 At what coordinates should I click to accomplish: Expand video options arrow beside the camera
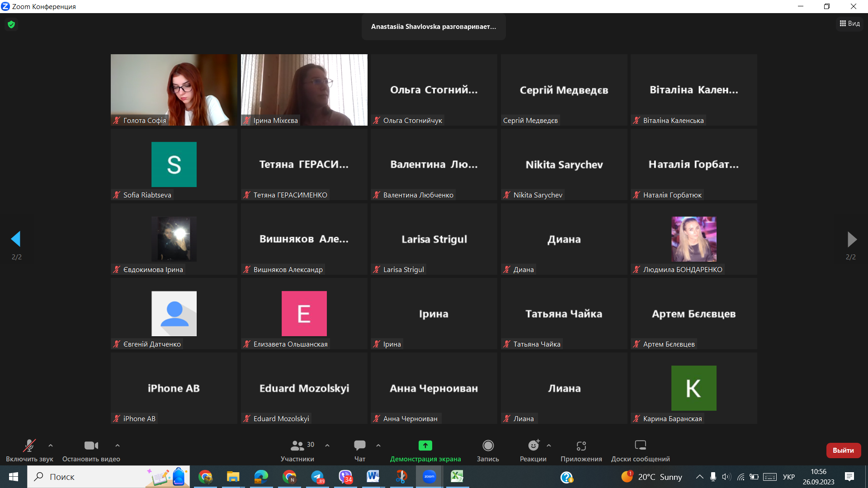click(x=118, y=446)
